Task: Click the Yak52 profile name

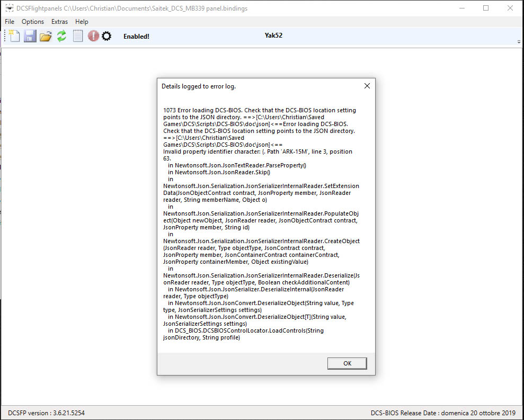Action: [x=273, y=35]
